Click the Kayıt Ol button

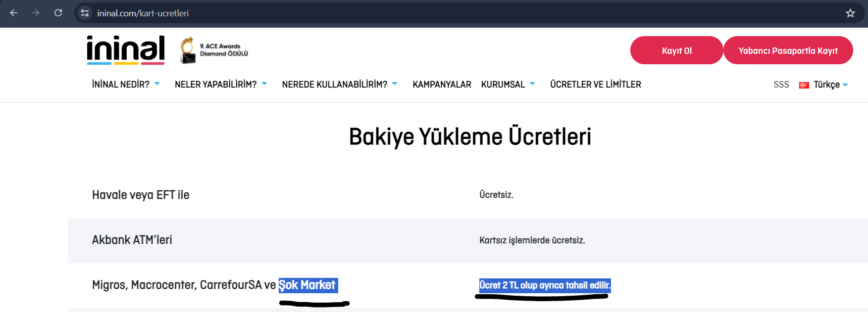point(676,50)
